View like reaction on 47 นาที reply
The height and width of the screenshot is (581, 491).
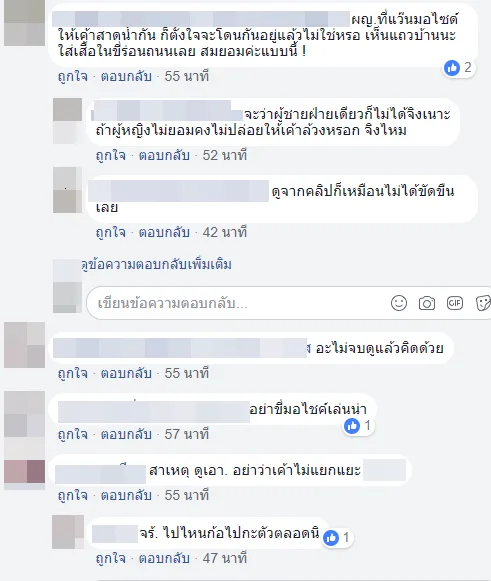coord(336,537)
